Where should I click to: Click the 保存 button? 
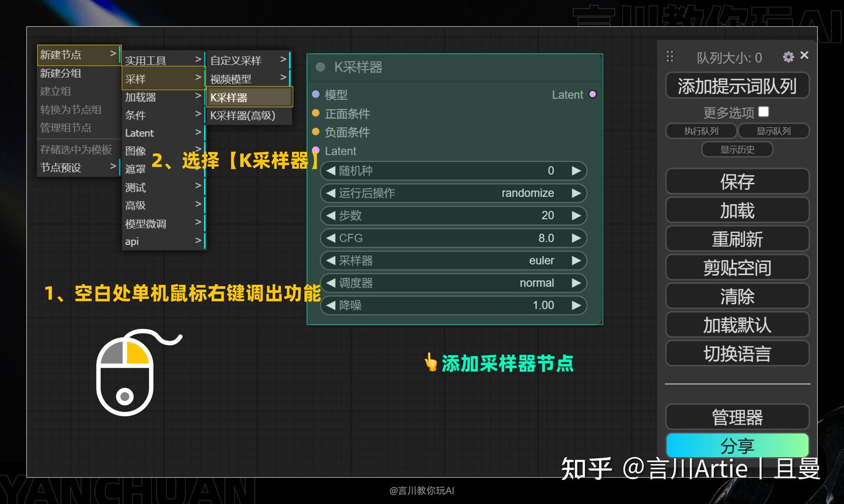point(737,181)
